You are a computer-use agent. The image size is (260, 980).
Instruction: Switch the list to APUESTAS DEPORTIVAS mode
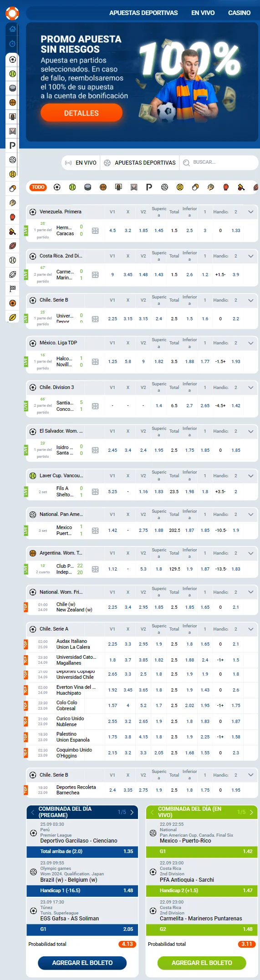coord(140,162)
